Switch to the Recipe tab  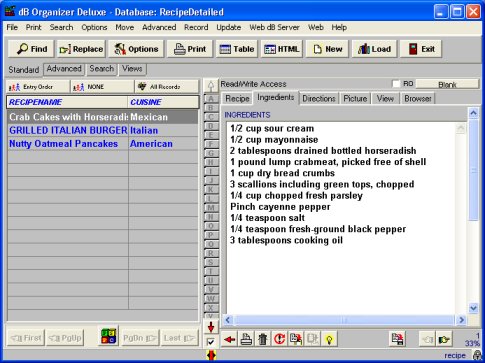click(237, 99)
